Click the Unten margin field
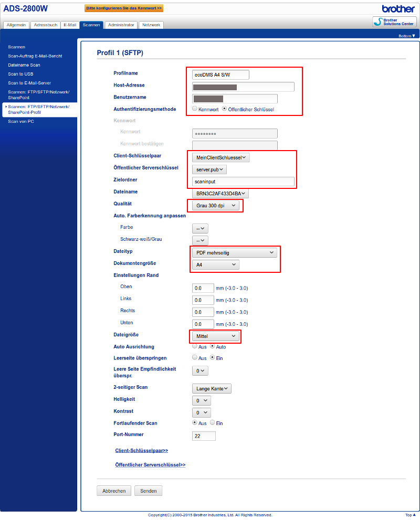The height and width of the screenshot is (520, 420). pyautogui.click(x=203, y=324)
